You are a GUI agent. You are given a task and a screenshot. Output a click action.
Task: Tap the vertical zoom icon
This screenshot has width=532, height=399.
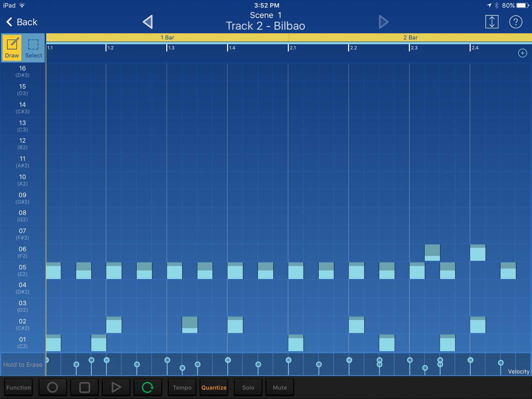point(492,22)
